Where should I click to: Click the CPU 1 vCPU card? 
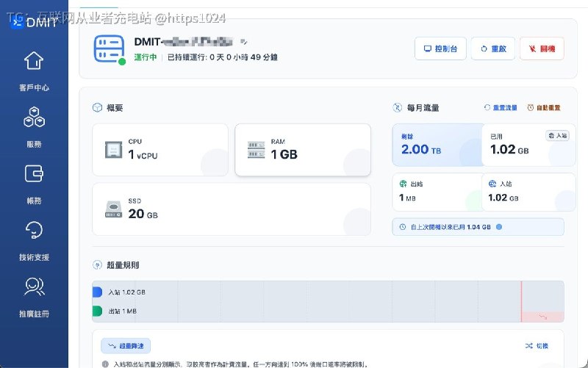(x=160, y=150)
